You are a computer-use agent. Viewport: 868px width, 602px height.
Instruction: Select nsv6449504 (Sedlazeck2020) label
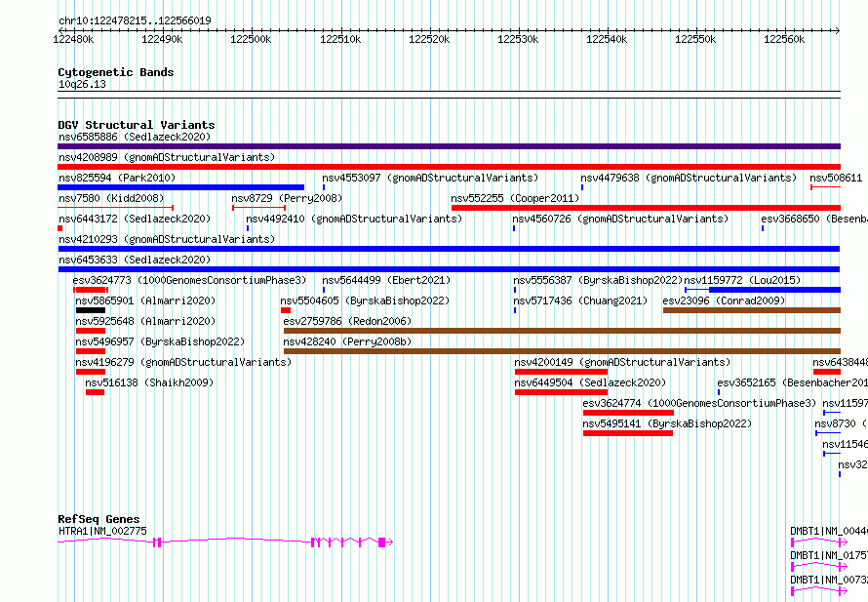coord(590,382)
